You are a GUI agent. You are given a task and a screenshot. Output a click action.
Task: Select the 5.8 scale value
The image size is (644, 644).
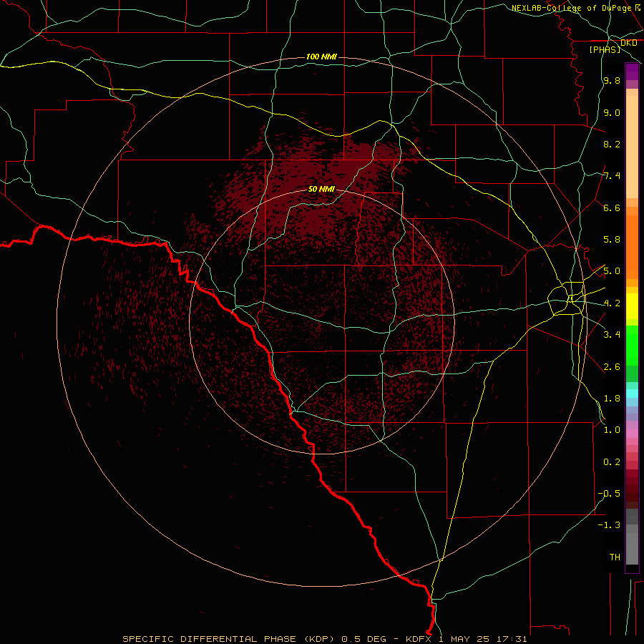(x=612, y=240)
